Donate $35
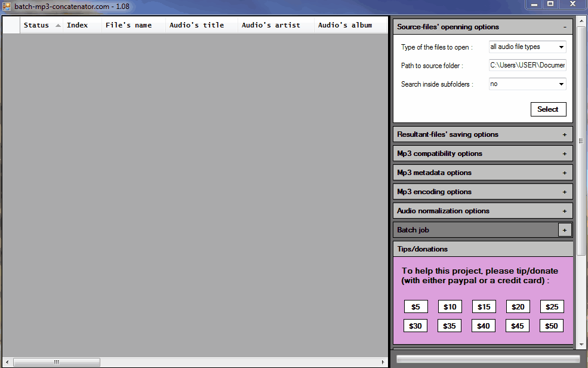The width and height of the screenshot is (588, 368). pos(450,326)
